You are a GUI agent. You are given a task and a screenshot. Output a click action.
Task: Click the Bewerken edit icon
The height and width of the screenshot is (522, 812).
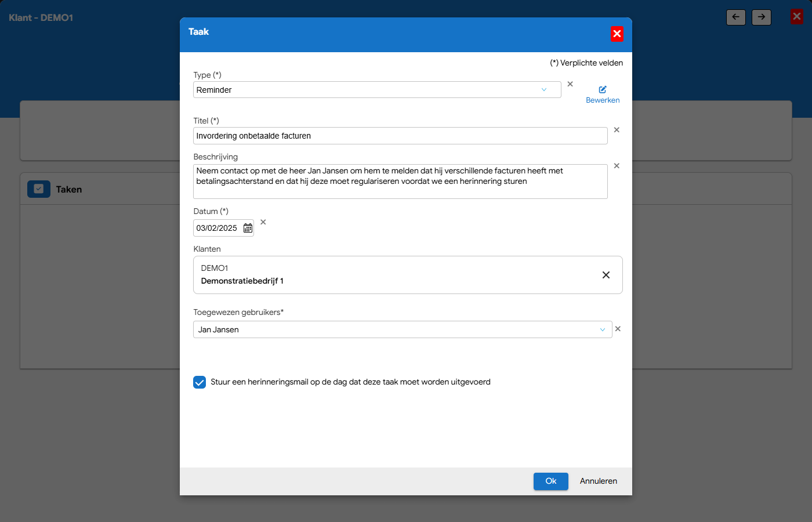click(603, 89)
